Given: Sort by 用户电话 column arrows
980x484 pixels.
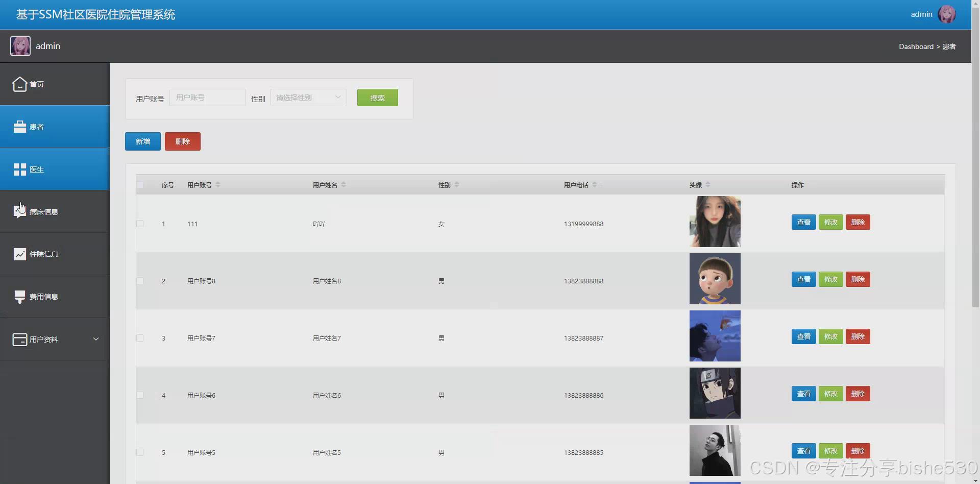Looking at the screenshot, I should pos(595,185).
